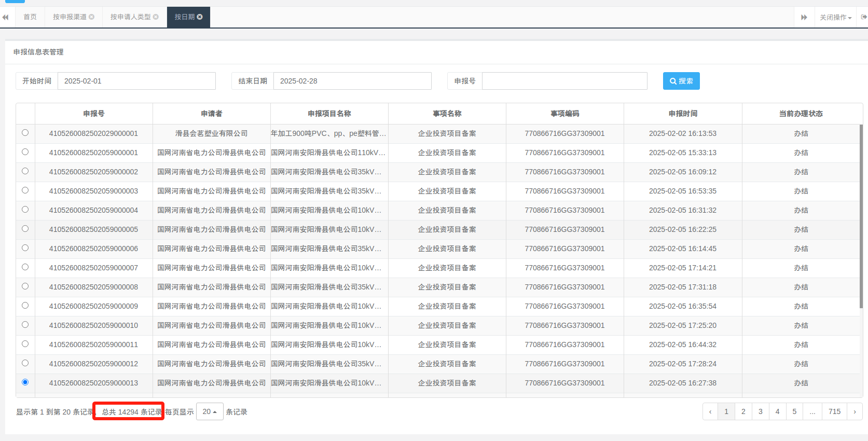
Task: Click the logout icon at top right
Action: click(x=864, y=17)
